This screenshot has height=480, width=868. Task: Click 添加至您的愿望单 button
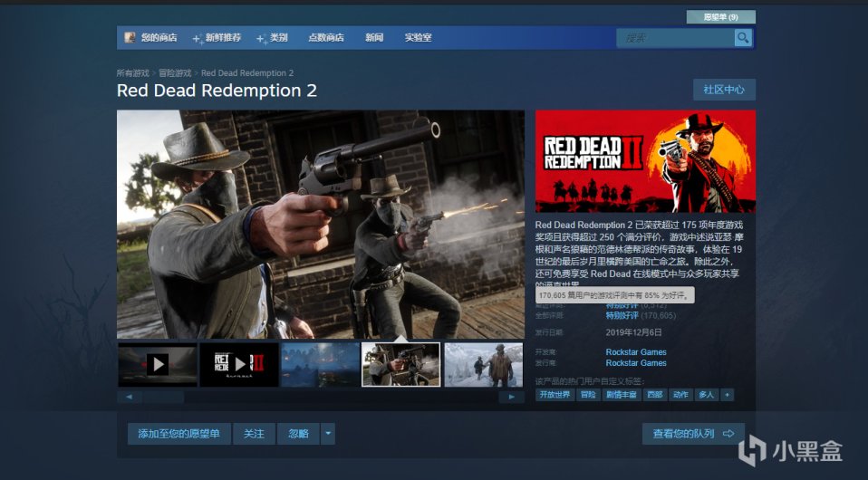pos(178,434)
